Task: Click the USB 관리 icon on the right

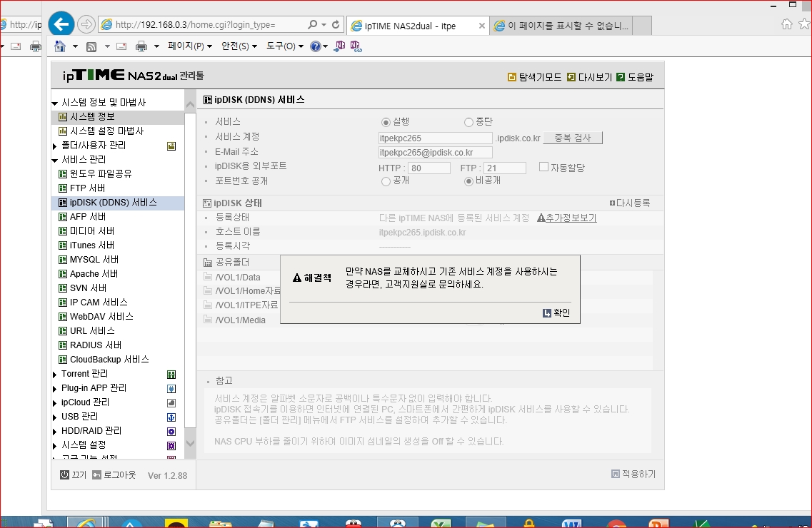Action: (171, 417)
